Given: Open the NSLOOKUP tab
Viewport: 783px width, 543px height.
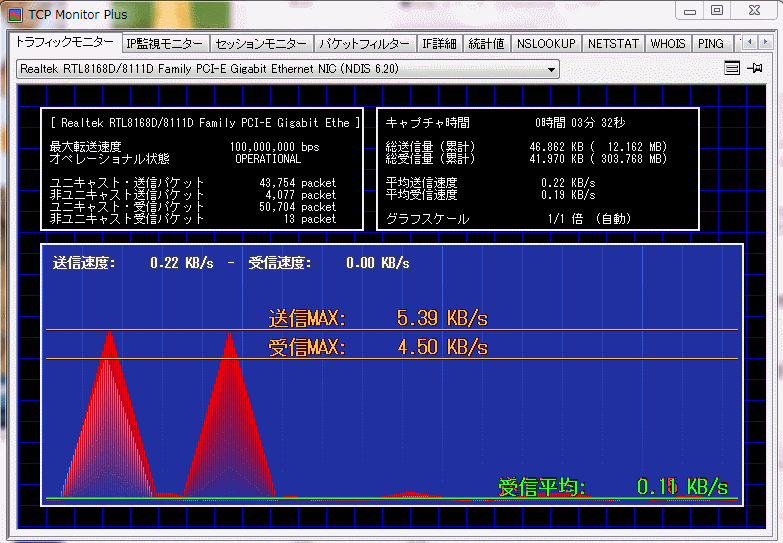Looking at the screenshot, I should [546, 44].
